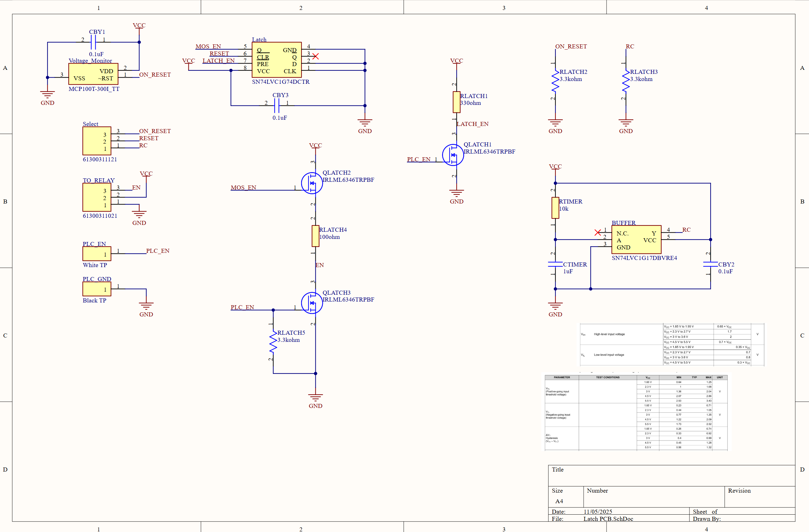Select the PLC_EN White TP test point
This screenshot has height=532, width=809.
pos(97,254)
